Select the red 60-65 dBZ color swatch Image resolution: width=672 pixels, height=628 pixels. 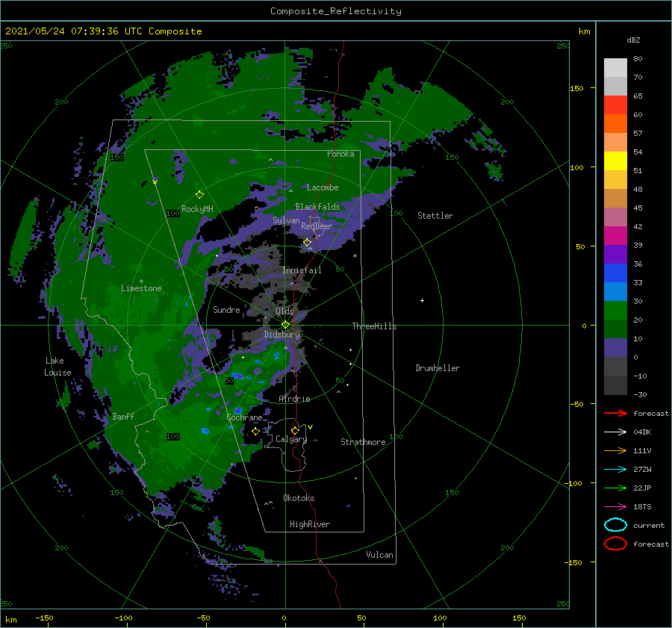point(615,105)
